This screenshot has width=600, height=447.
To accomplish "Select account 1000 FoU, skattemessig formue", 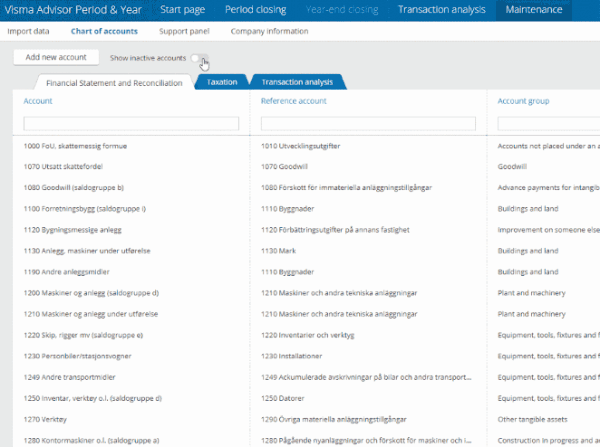I will click(75, 146).
